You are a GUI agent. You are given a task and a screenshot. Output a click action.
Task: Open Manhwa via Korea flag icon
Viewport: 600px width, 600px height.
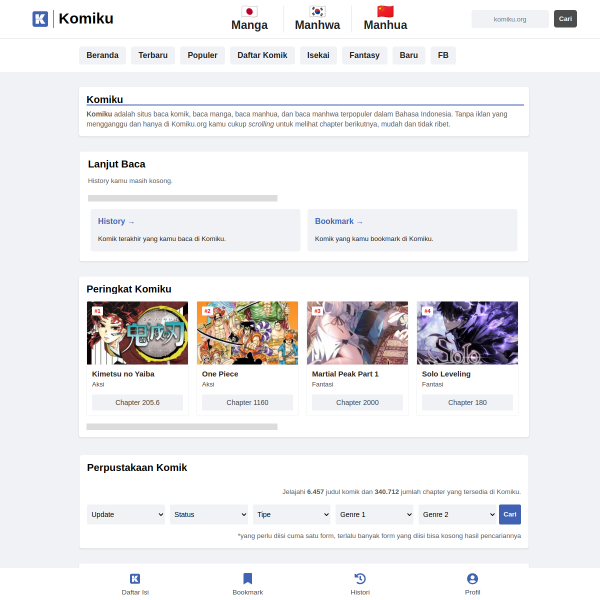[317, 11]
